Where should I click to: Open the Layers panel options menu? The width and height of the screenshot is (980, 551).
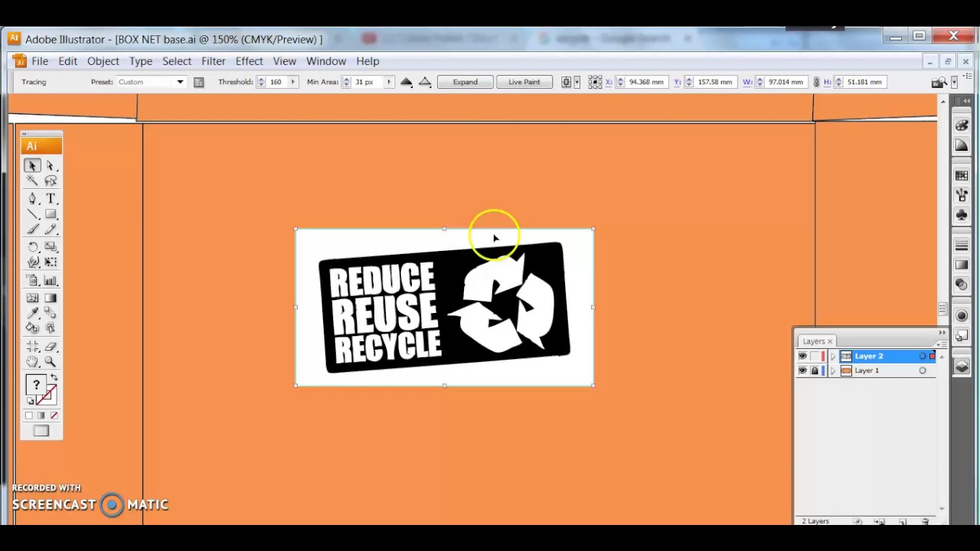pos(942,345)
